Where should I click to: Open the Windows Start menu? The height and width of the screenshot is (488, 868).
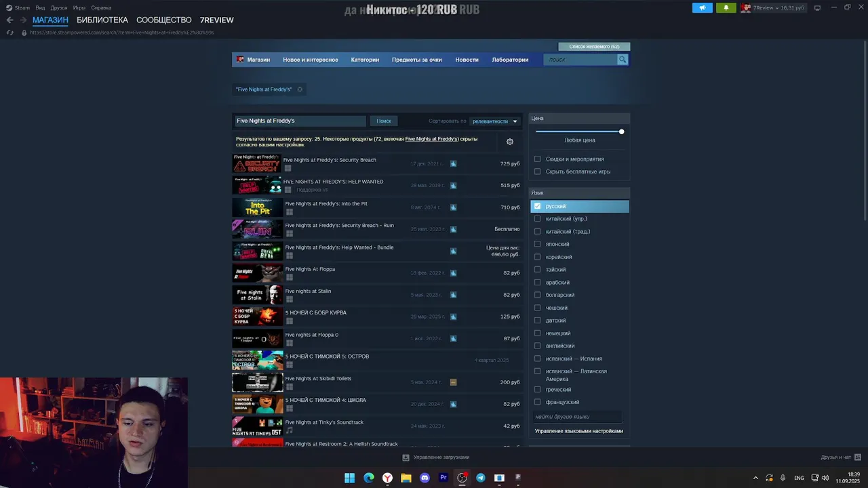(x=349, y=478)
